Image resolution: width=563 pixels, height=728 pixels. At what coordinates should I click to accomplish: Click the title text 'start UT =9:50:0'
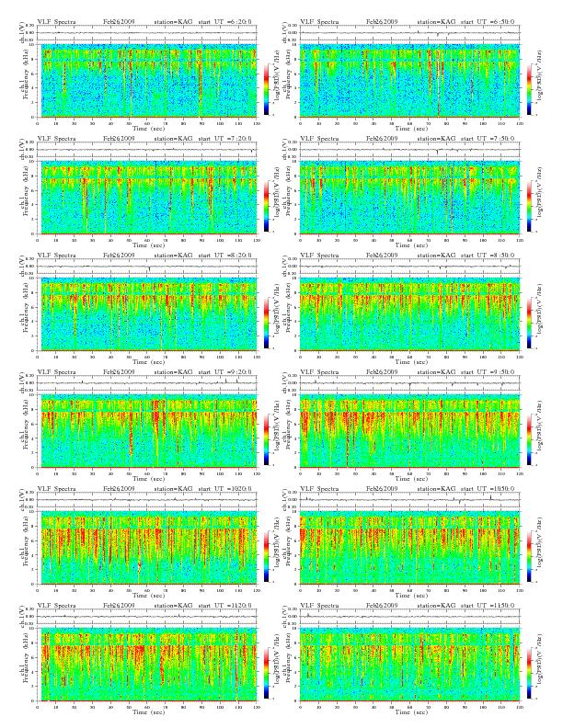[x=488, y=372]
